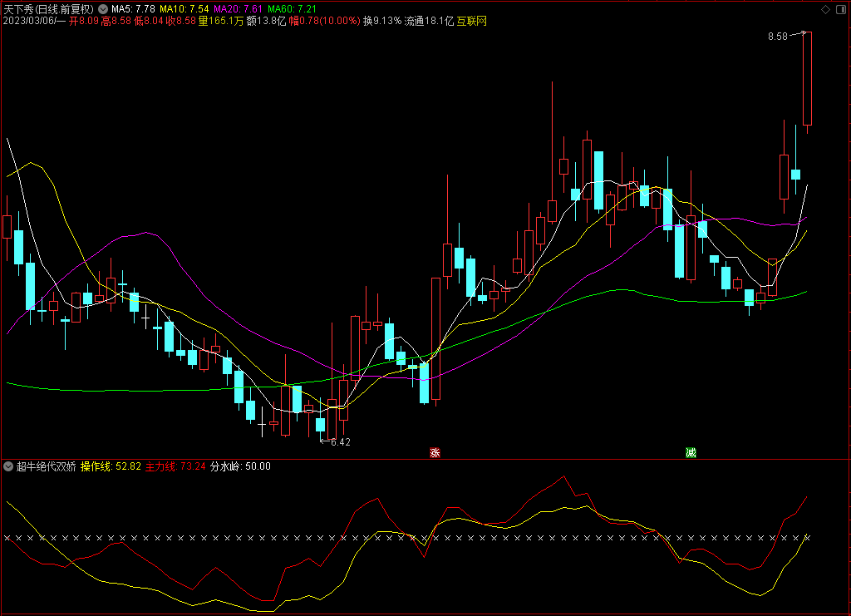Screen dimensions: 851x616
Task: Open dropdown next to 天下秀 chart title
Action: 102,9
